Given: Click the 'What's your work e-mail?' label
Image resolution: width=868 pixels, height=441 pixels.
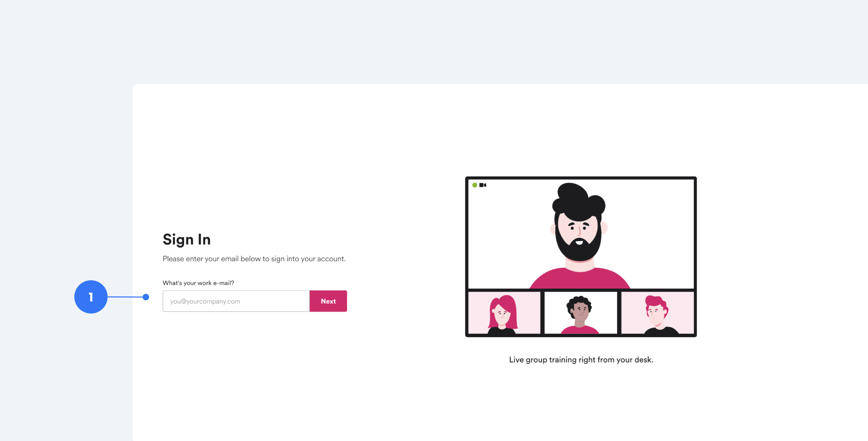Looking at the screenshot, I should 198,283.
